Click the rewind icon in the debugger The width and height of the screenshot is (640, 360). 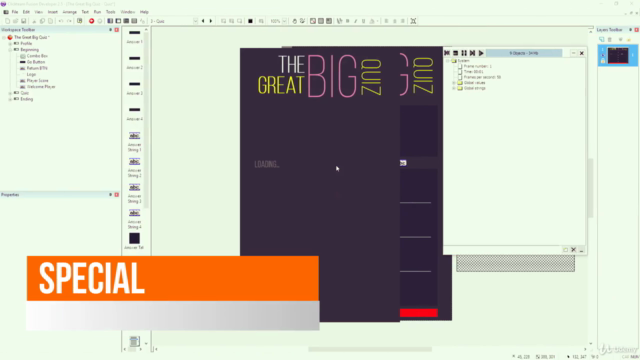point(447,53)
